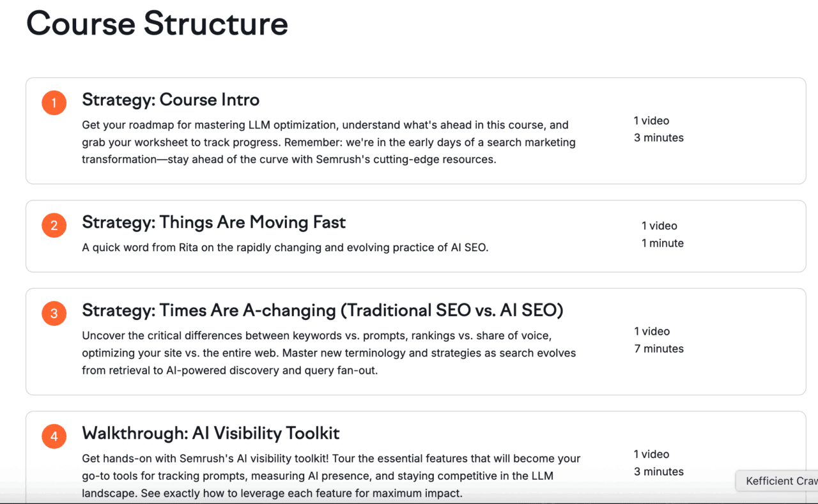818x504 pixels.
Task: Click "1 video" on the Course Intro card
Action: pyautogui.click(x=651, y=120)
